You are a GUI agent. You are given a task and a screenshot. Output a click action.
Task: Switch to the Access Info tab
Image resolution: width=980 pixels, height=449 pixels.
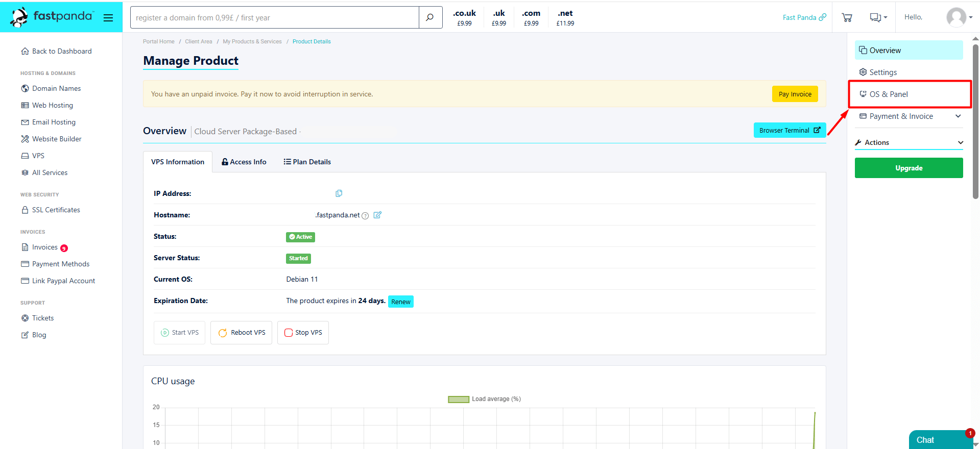244,162
